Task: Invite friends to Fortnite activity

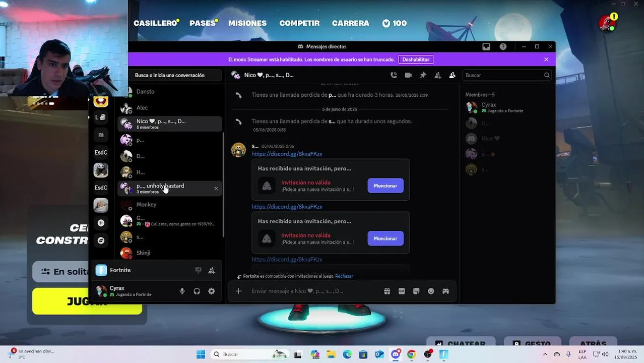Action: 212,270
